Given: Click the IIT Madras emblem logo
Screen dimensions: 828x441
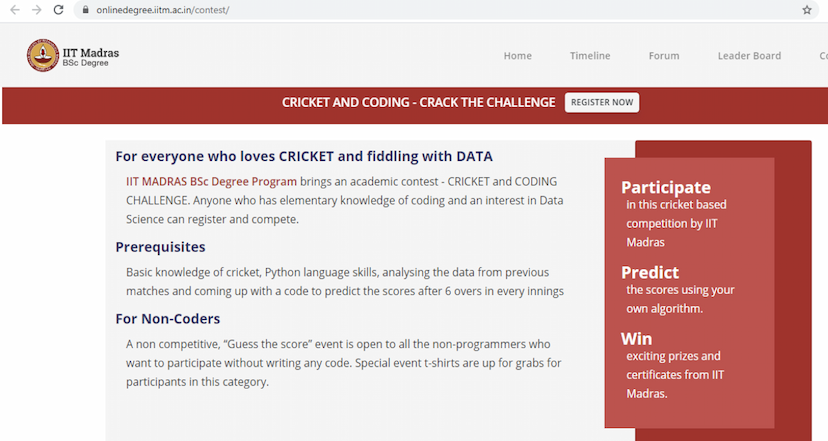Looking at the screenshot, I should [x=43, y=56].
